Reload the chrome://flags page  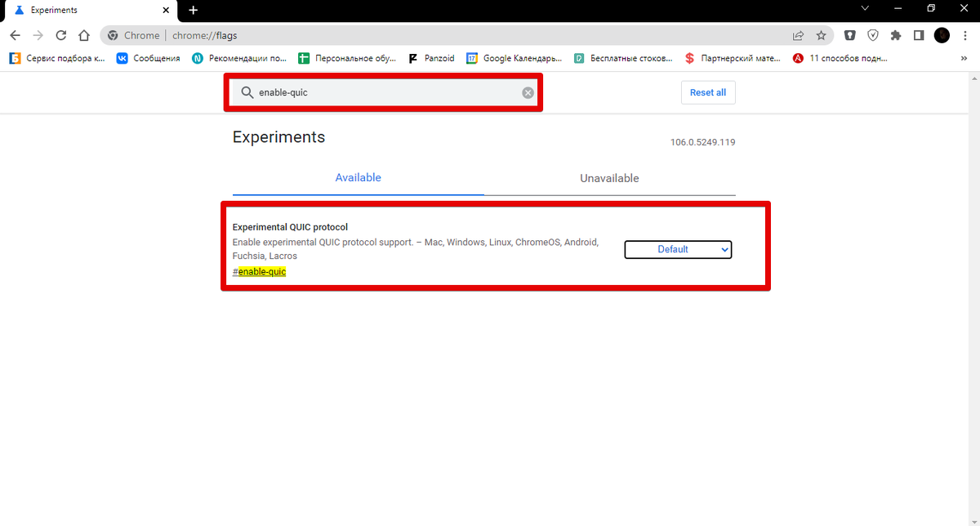click(x=60, y=36)
